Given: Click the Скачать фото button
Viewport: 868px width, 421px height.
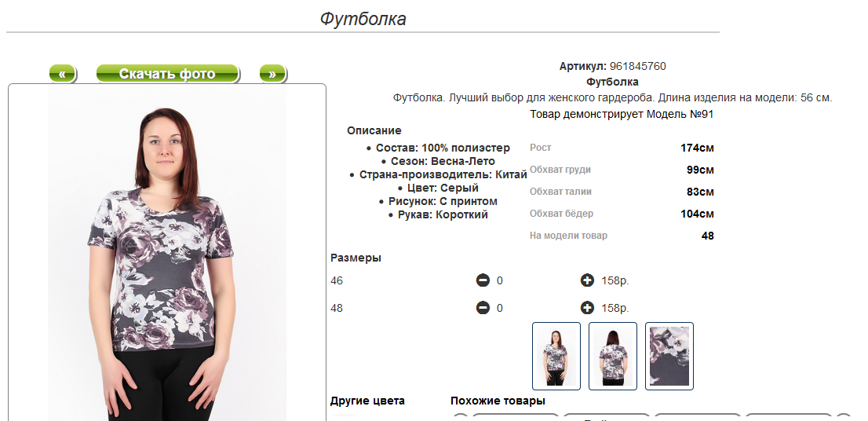Looking at the screenshot, I should click(168, 74).
